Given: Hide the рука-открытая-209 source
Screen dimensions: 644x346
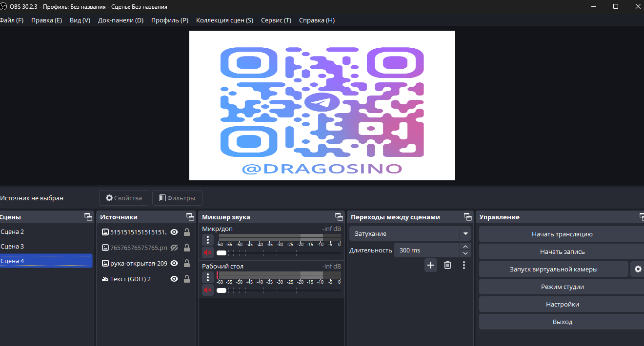Looking at the screenshot, I should click(174, 263).
